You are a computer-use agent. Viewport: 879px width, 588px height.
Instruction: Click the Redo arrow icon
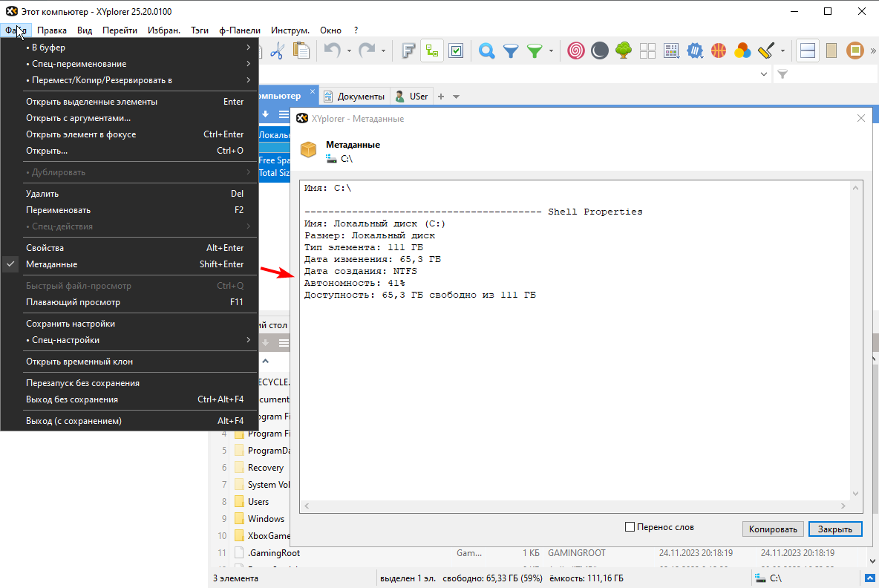click(367, 51)
